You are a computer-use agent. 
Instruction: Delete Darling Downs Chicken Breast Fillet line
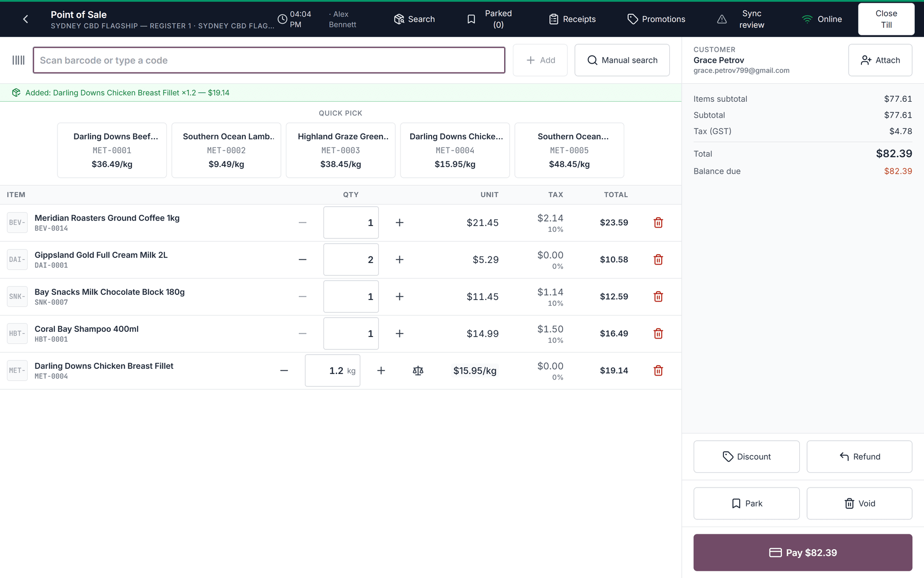[658, 370]
